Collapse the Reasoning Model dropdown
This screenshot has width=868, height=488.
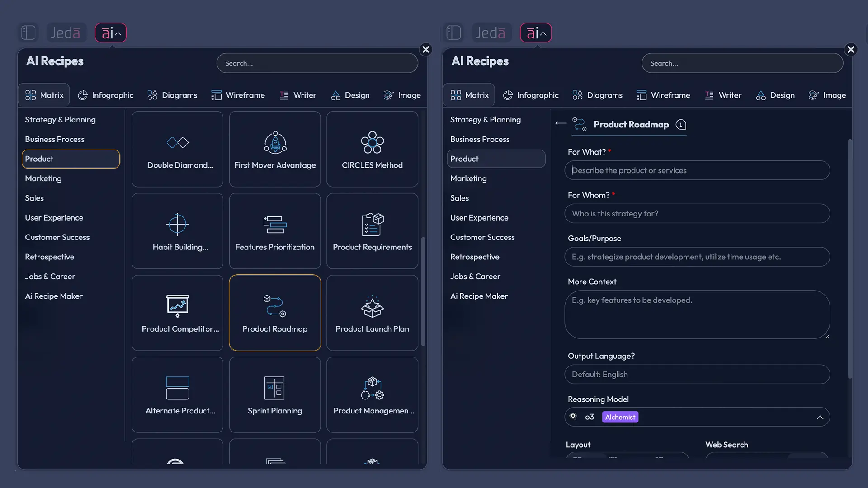(x=821, y=417)
